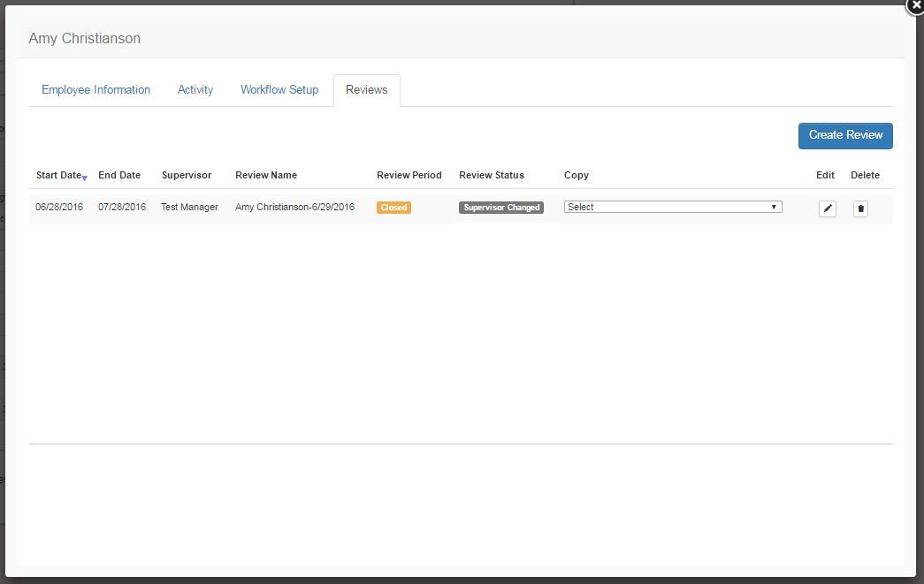Click the Review Status column header
Viewport: 924px width, 584px height.
click(492, 175)
